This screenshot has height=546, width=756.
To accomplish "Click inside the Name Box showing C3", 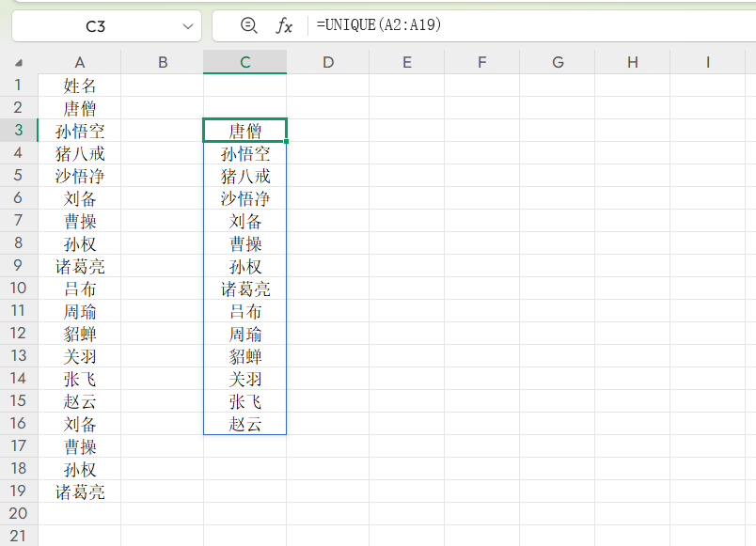I will tap(94, 26).
